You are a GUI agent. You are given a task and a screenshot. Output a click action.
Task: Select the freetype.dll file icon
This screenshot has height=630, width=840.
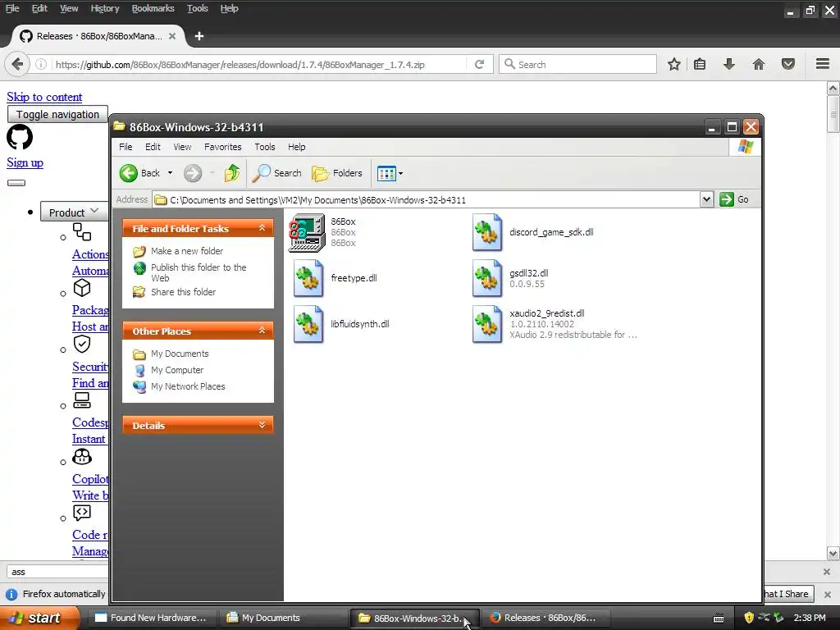click(x=308, y=278)
